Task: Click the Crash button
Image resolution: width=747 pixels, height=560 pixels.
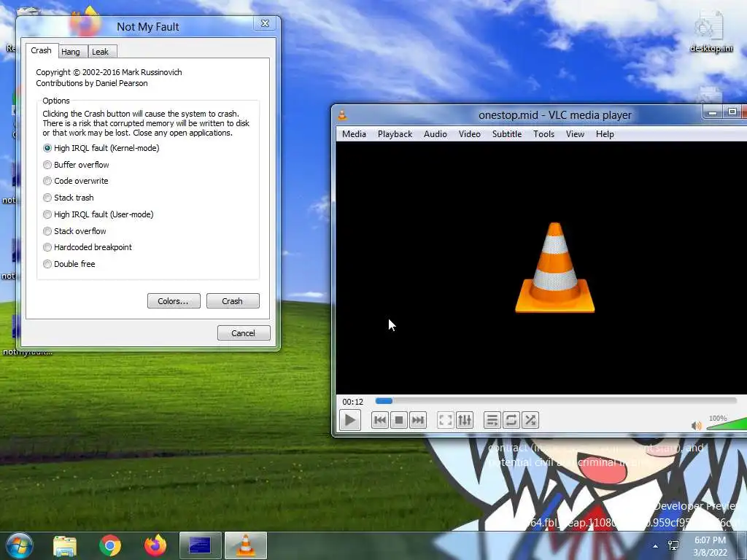Action: pos(233,301)
